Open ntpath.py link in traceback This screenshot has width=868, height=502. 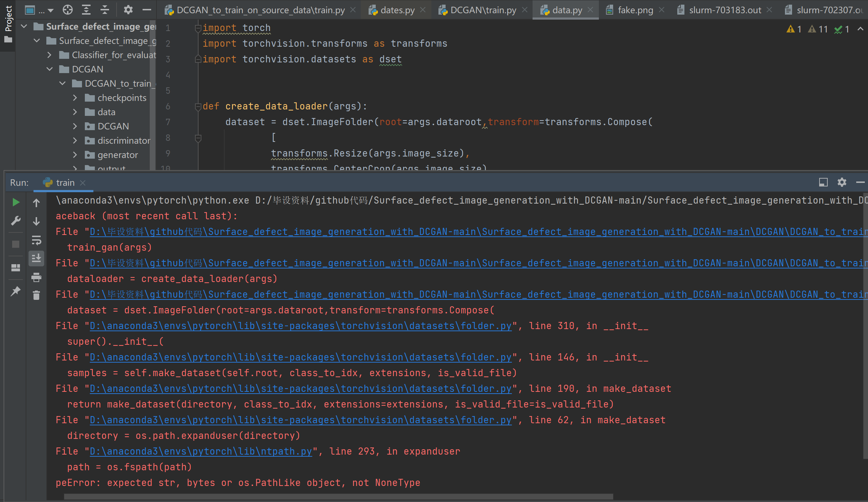click(x=201, y=451)
